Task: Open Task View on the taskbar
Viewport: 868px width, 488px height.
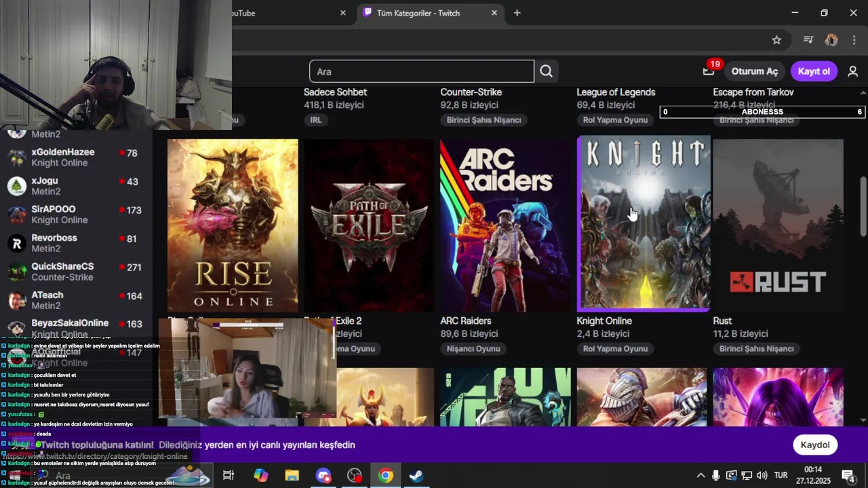Action: click(x=229, y=475)
